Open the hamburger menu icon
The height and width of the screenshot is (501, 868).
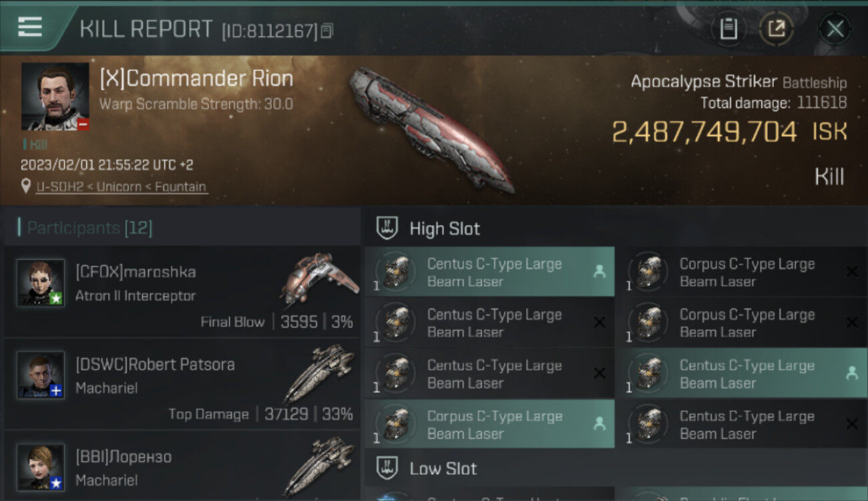point(30,27)
